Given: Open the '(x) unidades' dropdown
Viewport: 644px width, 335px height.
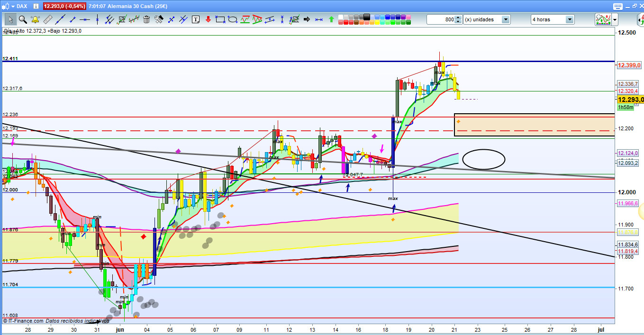Looking at the screenshot, I should [x=506, y=19].
